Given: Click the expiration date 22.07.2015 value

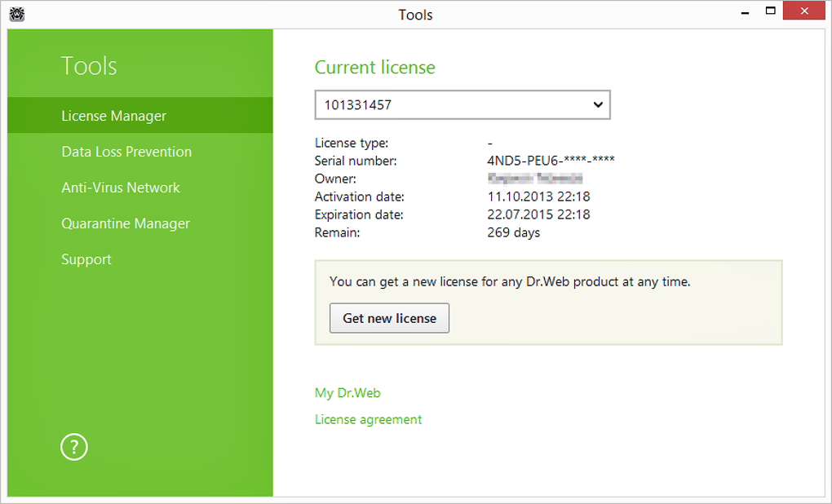Looking at the screenshot, I should (538, 214).
